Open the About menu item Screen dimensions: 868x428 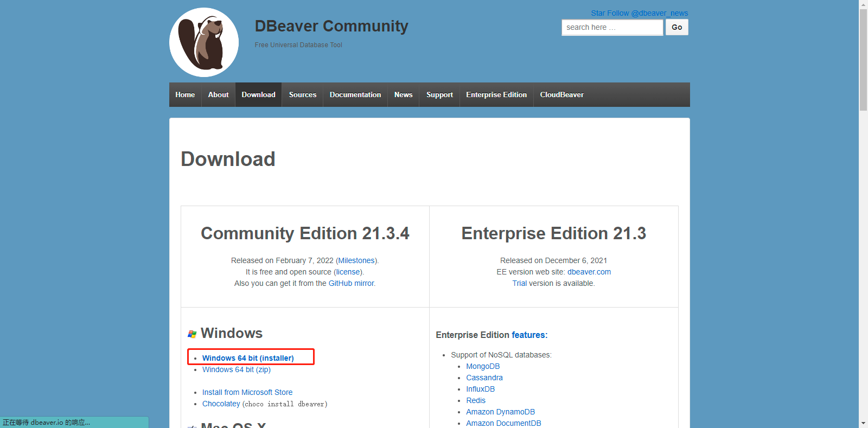tap(219, 94)
